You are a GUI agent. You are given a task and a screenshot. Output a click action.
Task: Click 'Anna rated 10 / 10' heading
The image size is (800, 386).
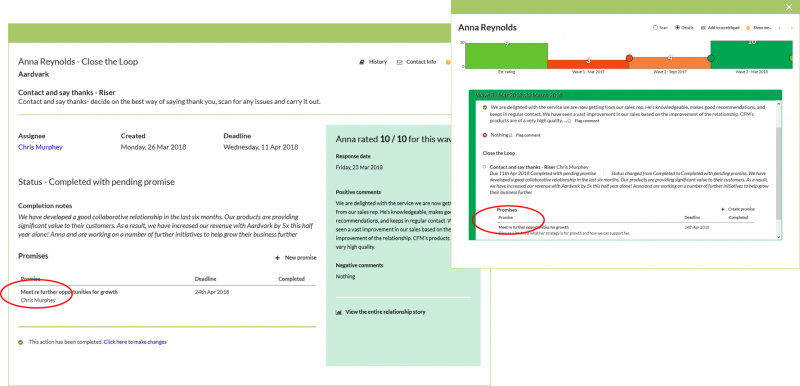371,139
